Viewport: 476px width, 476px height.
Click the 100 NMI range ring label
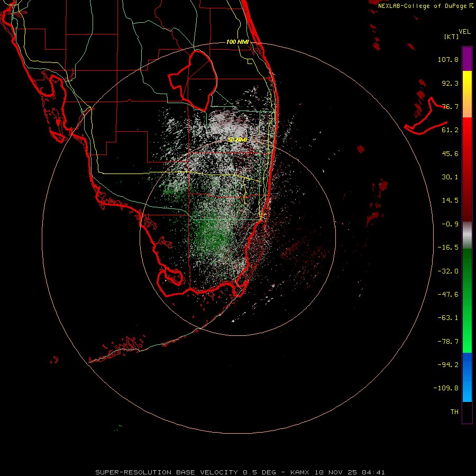pyautogui.click(x=237, y=42)
